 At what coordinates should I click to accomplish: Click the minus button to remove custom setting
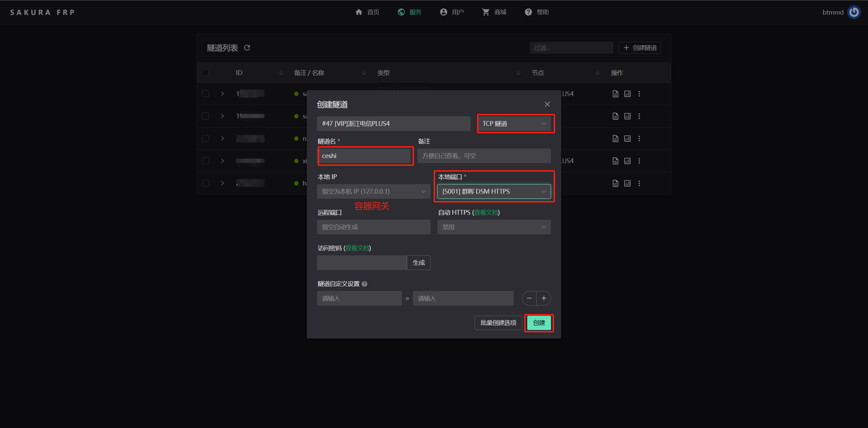pos(529,298)
